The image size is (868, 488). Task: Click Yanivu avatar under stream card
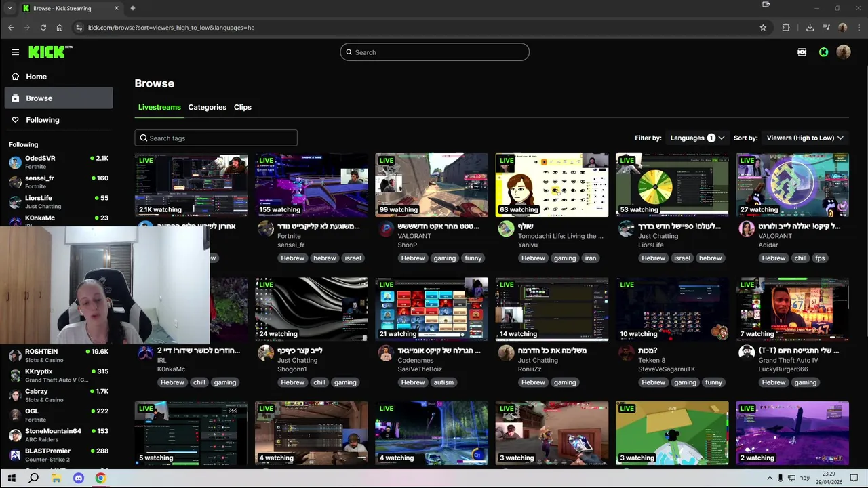[507, 228]
